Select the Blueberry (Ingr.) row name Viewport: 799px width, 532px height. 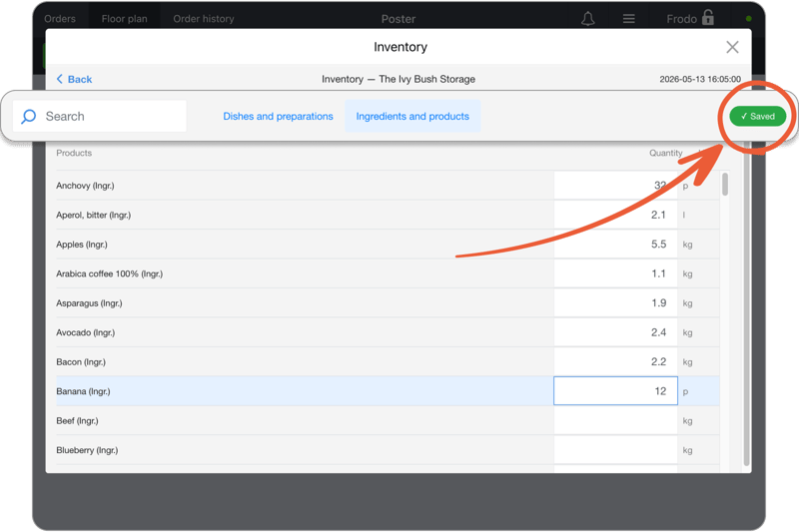point(87,450)
